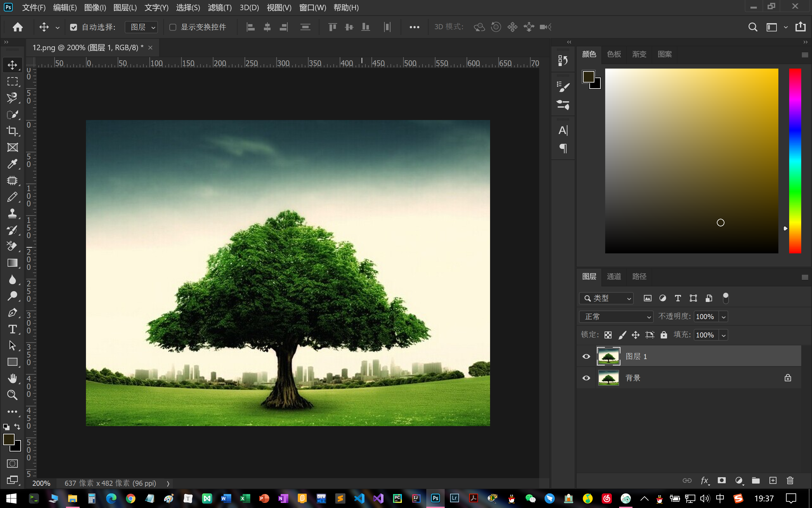Click the Home icon in options bar

[x=17, y=27]
